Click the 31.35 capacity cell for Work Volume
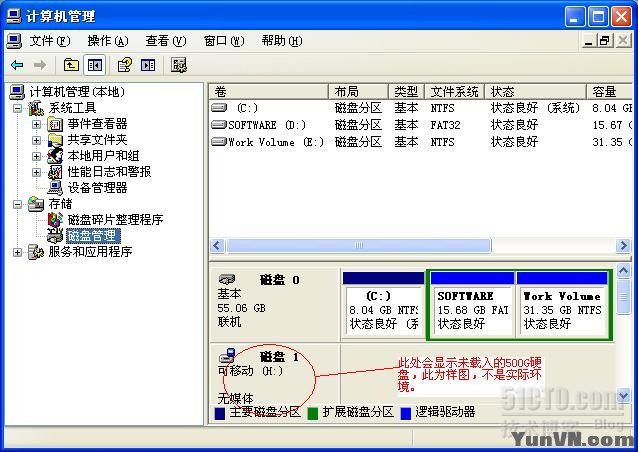Viewport: 638px width, 452px height. 612,142
